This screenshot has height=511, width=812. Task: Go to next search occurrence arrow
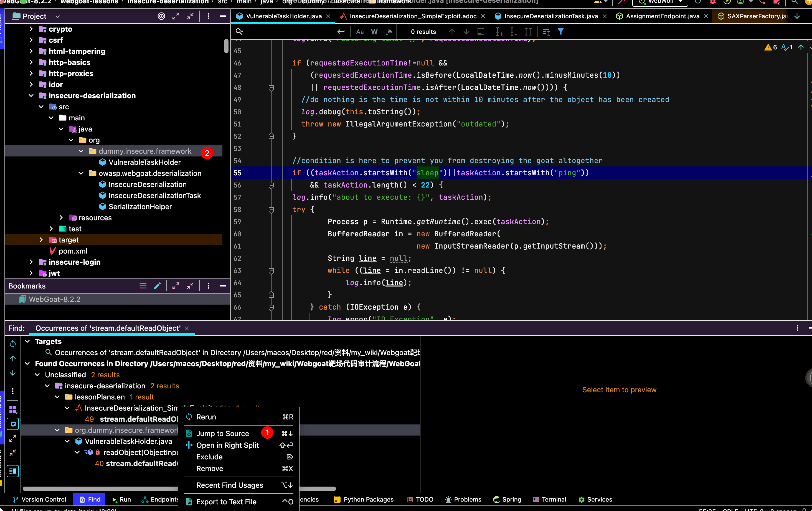point(466,32)
